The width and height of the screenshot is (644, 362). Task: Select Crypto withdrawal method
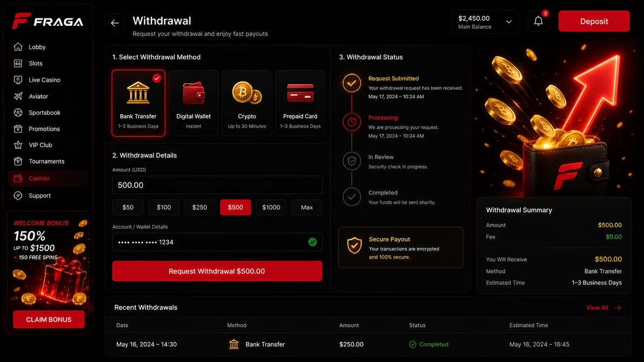click(247, 103)
